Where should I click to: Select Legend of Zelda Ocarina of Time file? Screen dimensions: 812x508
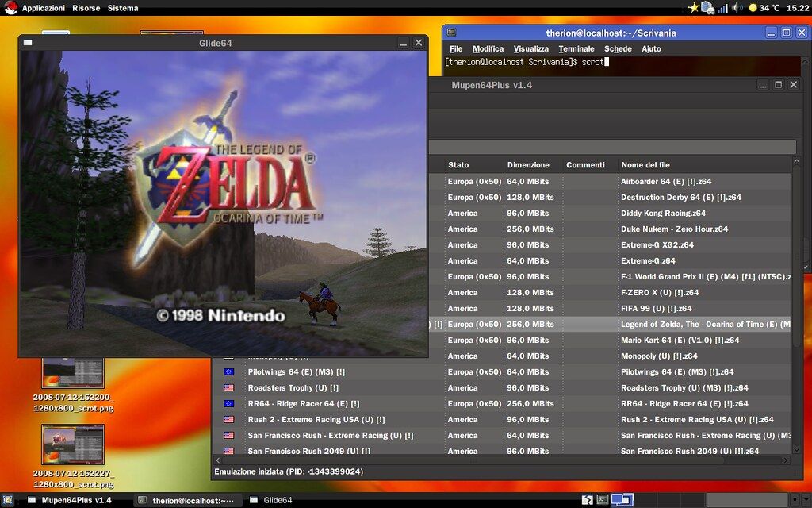pyautogui.click(x=705, y=325)
